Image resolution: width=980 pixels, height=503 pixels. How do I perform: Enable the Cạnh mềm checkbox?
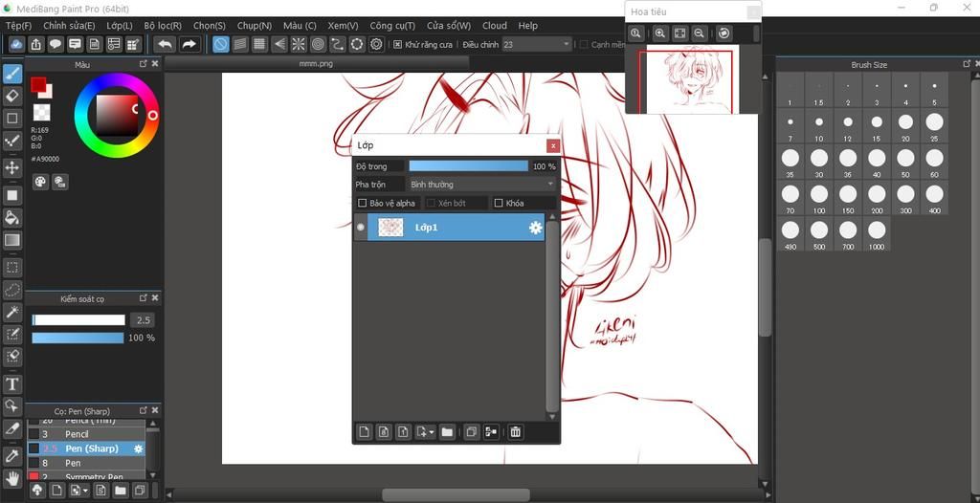584,44
